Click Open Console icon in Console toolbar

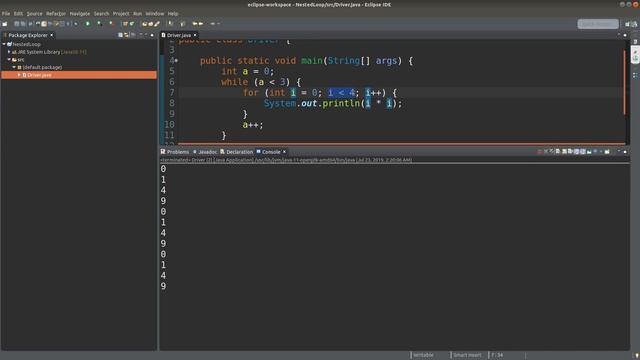(607, 152)
